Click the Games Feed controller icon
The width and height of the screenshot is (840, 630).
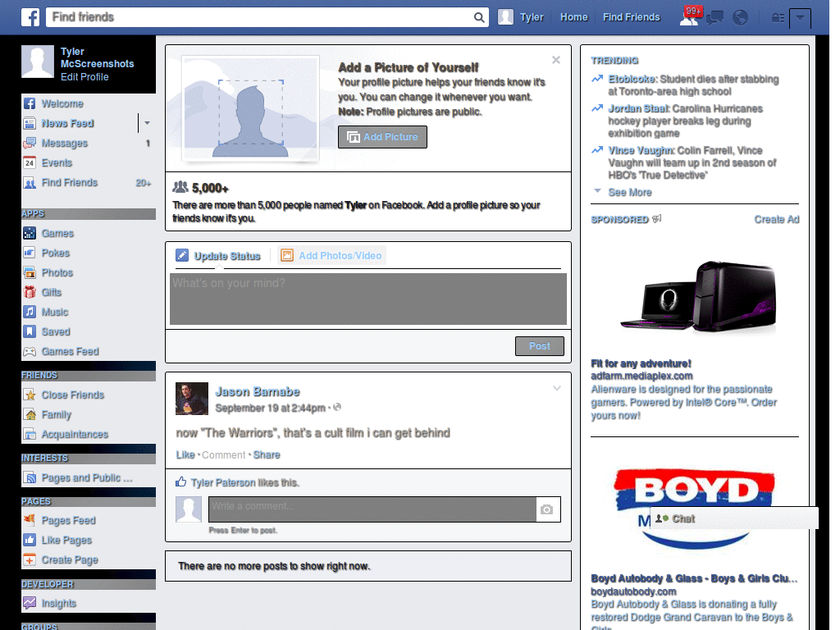(30, 351)
